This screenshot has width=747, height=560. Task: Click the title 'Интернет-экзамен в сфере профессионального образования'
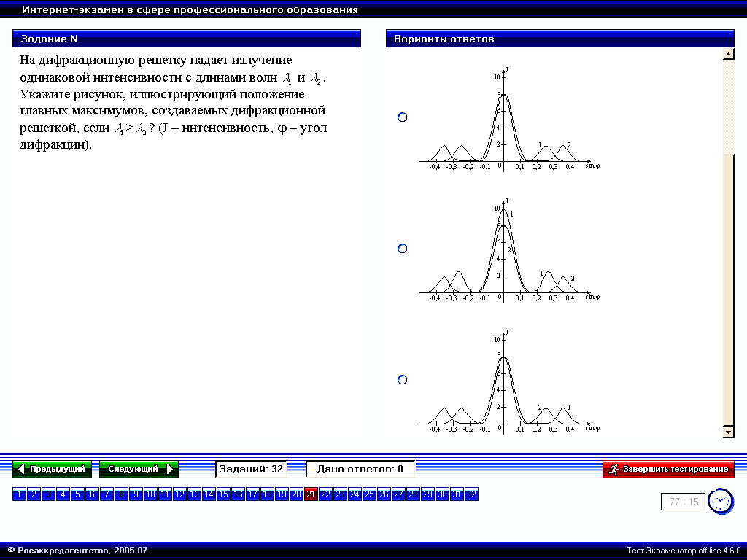point(190,9)
